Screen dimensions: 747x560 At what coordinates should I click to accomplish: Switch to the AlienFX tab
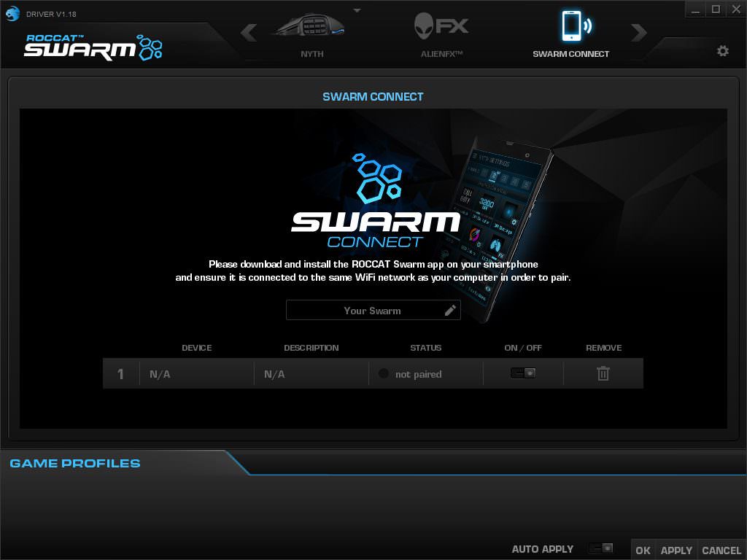coord(441,36)
